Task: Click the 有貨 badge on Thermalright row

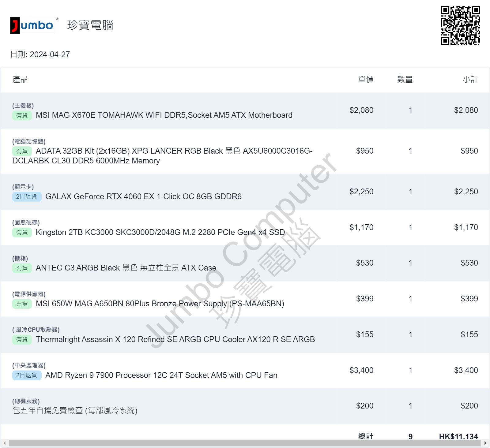Action: coord(22,339)
